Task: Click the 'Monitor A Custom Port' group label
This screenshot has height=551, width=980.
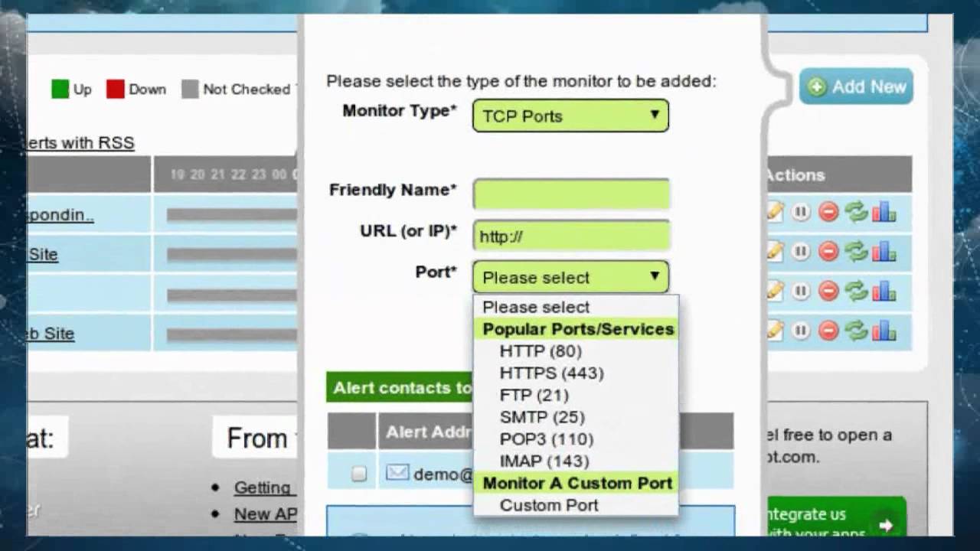Action: 577,484
